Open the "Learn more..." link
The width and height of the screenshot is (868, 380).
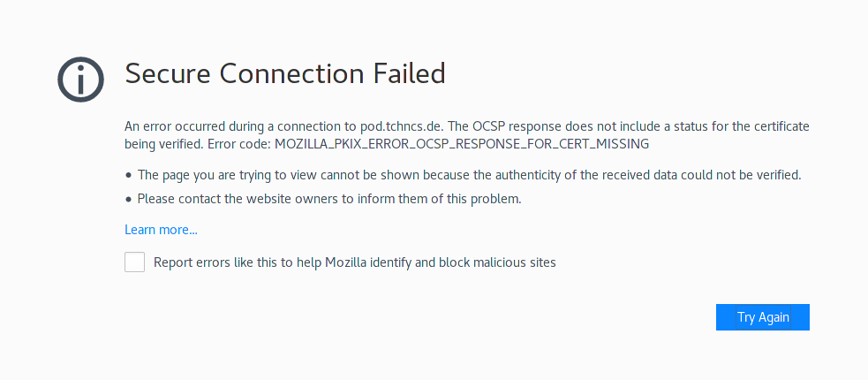point(161,230)
